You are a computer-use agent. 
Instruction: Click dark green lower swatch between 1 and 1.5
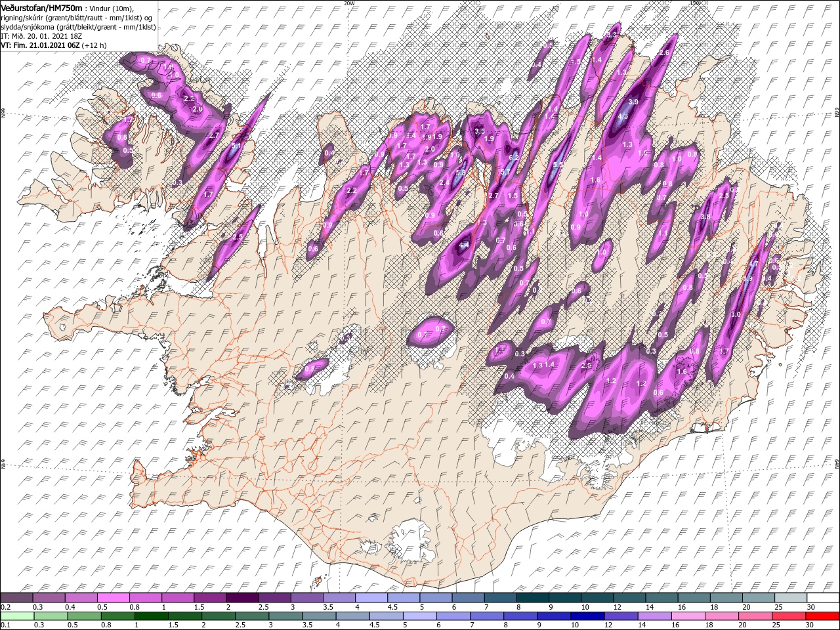[x=151, y=616]
